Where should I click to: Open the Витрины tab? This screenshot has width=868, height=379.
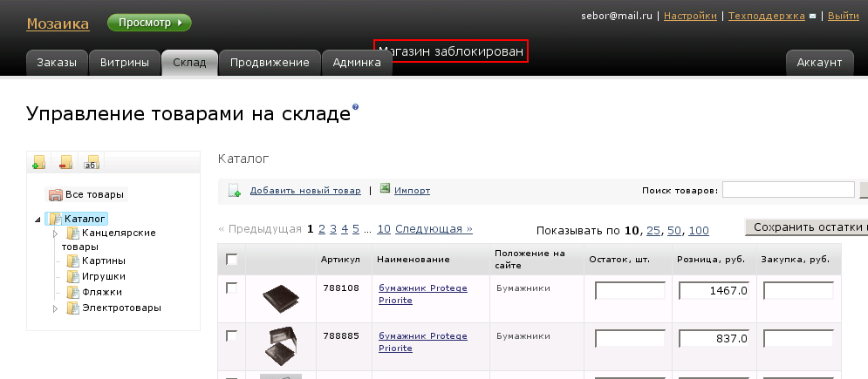(125, 63)
